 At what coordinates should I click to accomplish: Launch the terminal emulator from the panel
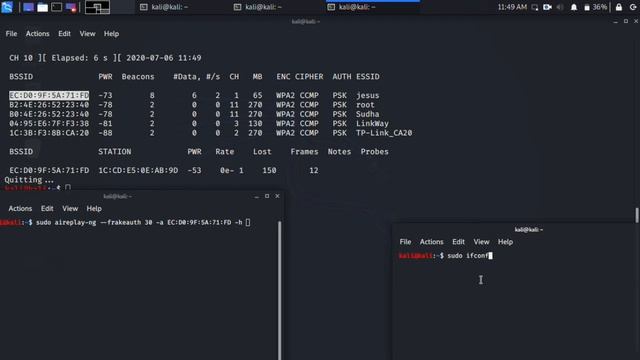(57, 7)
